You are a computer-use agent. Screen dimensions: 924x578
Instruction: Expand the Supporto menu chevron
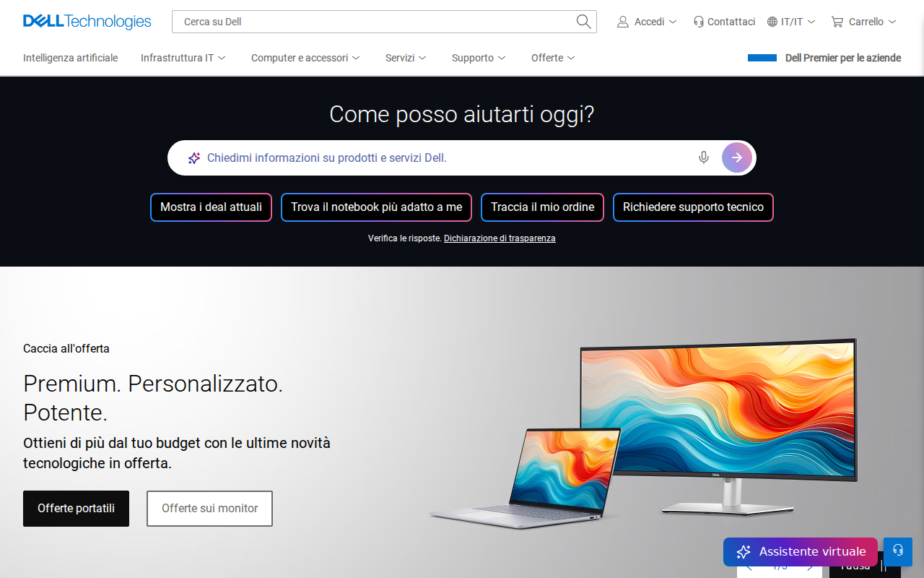pos(502,58)
